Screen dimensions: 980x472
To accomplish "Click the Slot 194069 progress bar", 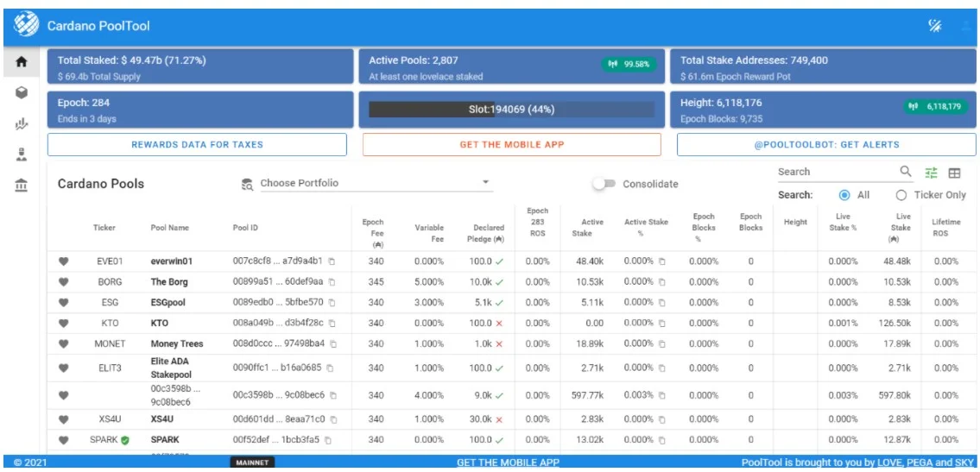I will 511,110.
